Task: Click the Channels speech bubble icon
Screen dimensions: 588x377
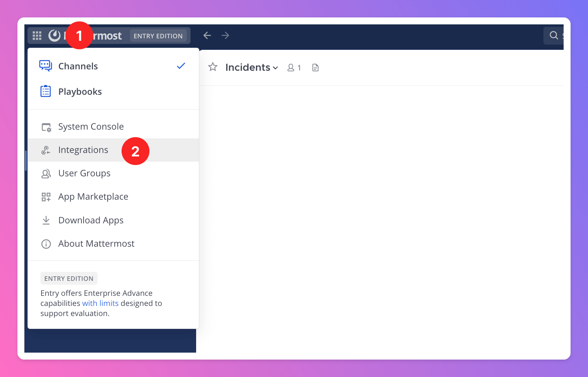Action: (46, 66)
